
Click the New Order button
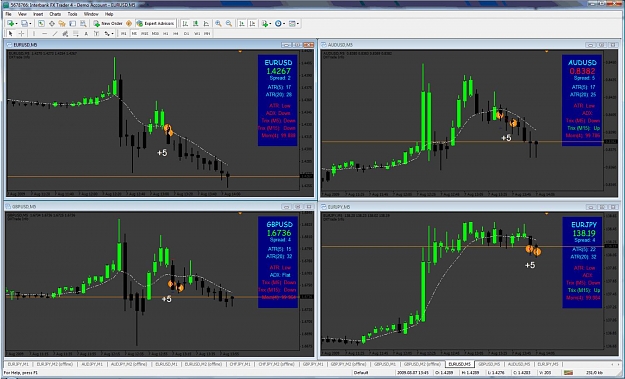point(108,24)
